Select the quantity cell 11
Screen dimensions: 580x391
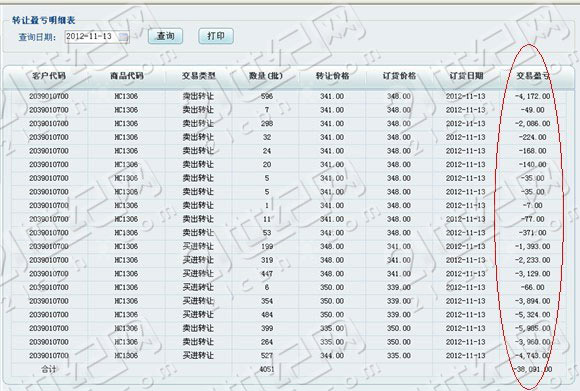coord(267,219)
